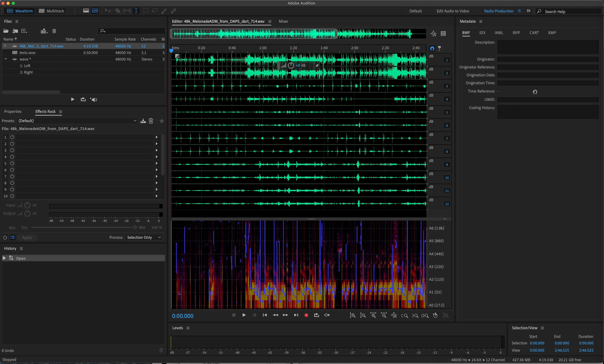The width and height of the screenshot is (604, 364).
Task: Collapse the wave file tree item
Action: point(5,59)
